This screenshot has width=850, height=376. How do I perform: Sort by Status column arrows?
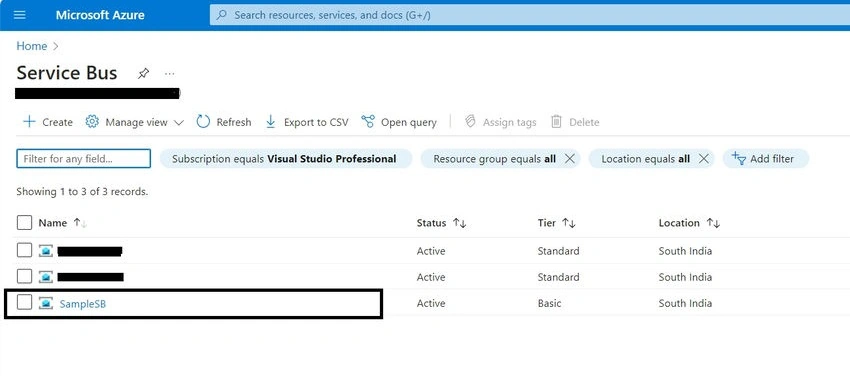click(460, 223)
